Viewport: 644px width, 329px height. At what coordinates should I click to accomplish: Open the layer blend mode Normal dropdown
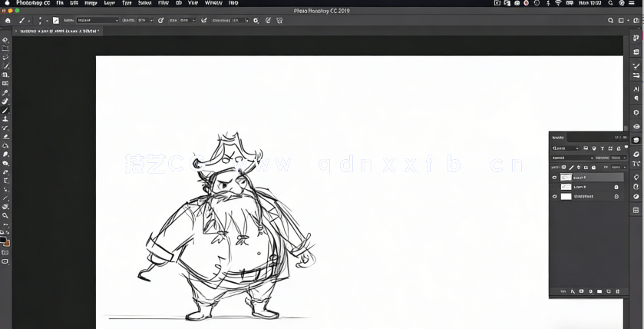pos(571,158)
